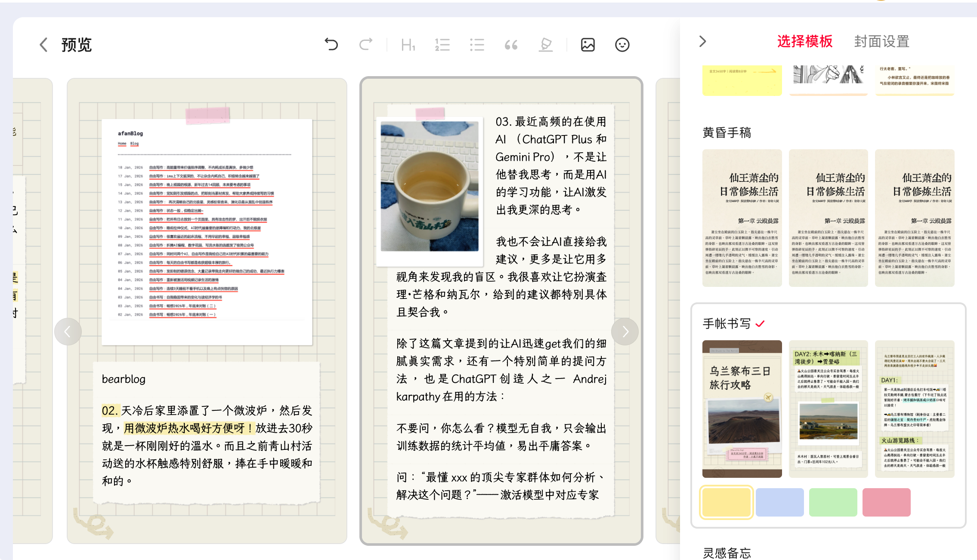The height and width of the screenshot is (560, 977).
Task: Insert a bulleted list
Action: click(477, 44)
